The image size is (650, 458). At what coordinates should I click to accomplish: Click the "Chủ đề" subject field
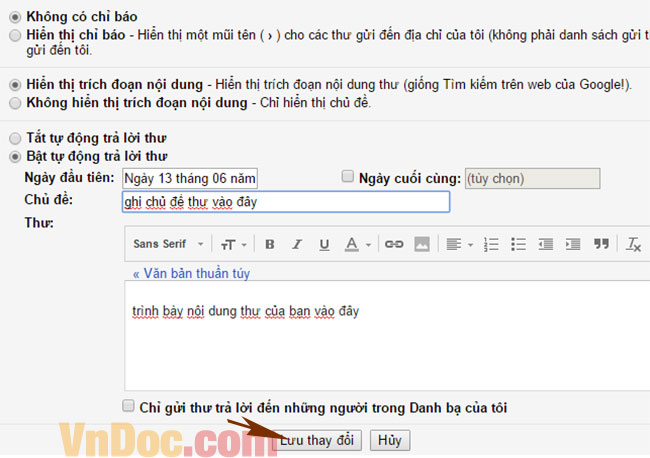(x=286, y=202)
